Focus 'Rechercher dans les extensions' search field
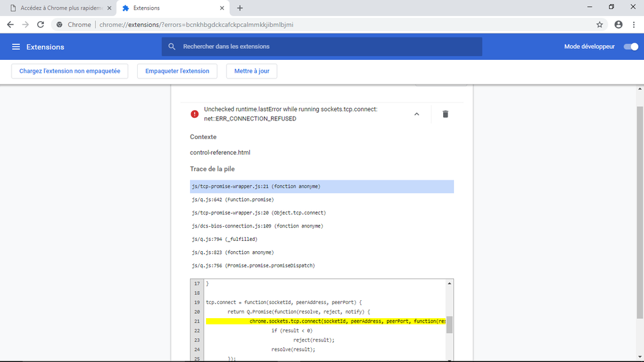 click(322, 46)
